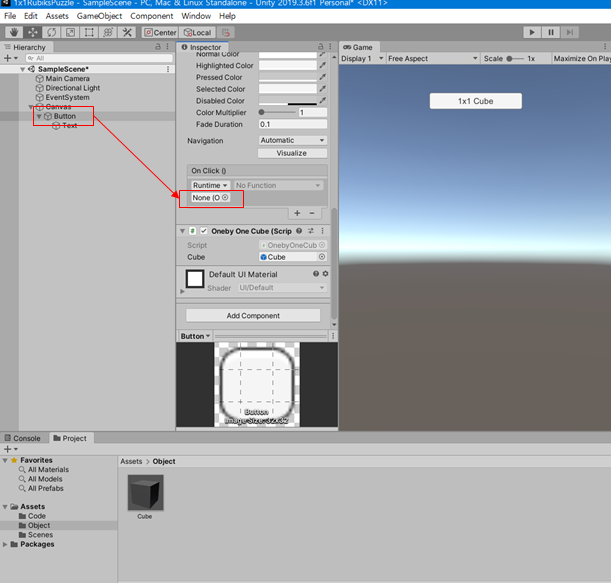The width and height of the screenshot is (611, 583).
Task: Toggle Local handle rotation button
Action: click(198, 32)
